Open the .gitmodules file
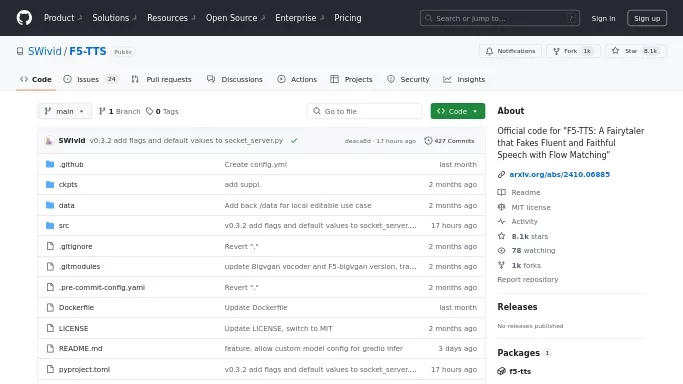This screenshot has width=683, height=384. tap(80, 266)
